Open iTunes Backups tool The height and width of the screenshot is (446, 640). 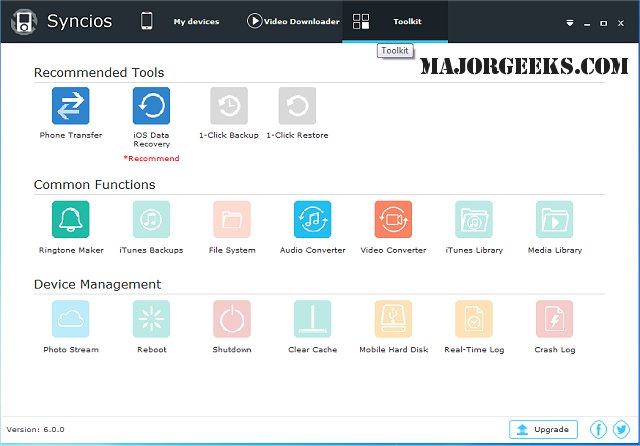point(151,219)
